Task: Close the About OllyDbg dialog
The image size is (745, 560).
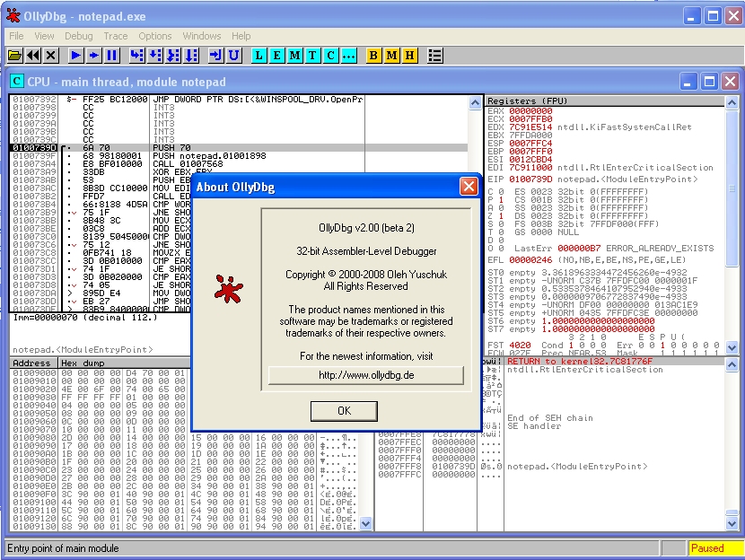Action: tap(469, 187)
